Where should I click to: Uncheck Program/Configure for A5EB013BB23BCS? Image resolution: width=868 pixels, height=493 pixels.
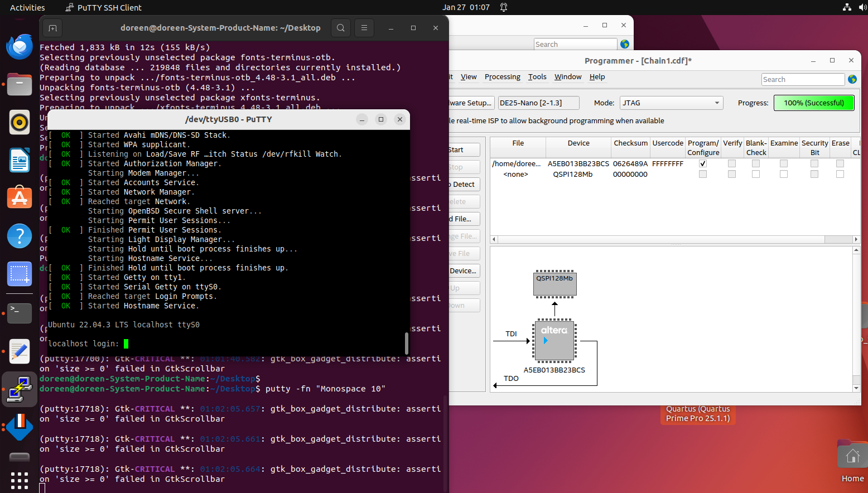tap(702, 163)
